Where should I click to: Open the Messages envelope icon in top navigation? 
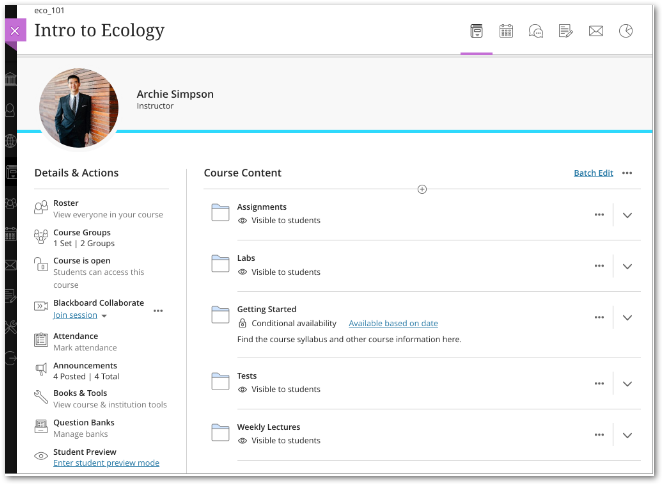point(596,31)
